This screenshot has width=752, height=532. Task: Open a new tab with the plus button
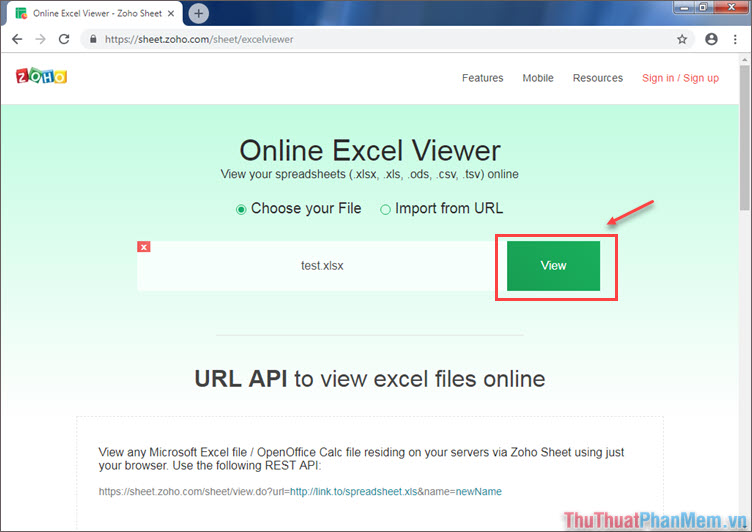199,13
